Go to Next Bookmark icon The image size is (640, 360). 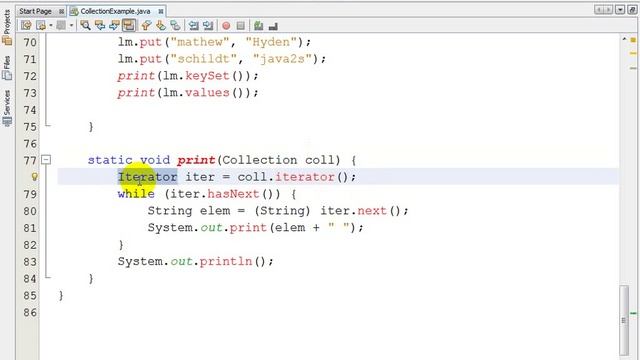pyautogui.click(x=161, y=26)
